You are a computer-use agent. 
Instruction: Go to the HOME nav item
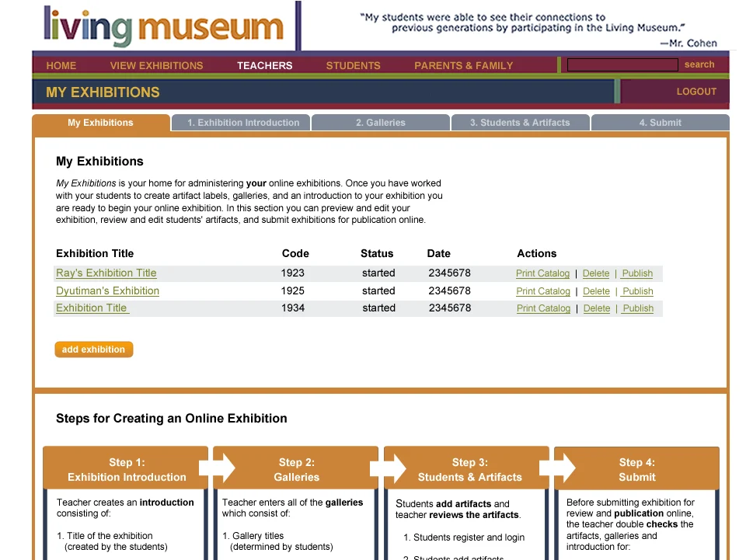pos(61,65)
